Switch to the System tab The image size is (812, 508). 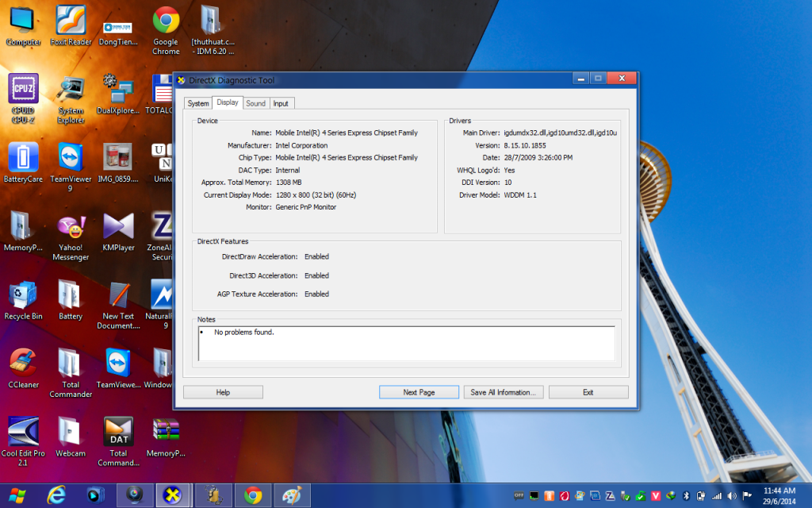(x=198, y=103)
